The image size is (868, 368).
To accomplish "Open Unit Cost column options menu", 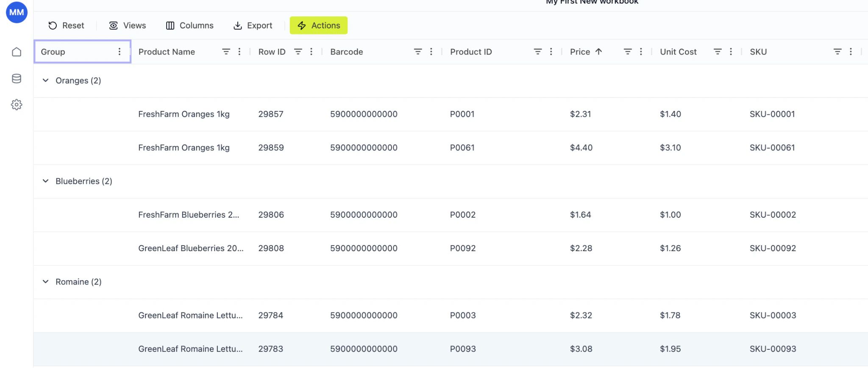I will pos(731,52).
